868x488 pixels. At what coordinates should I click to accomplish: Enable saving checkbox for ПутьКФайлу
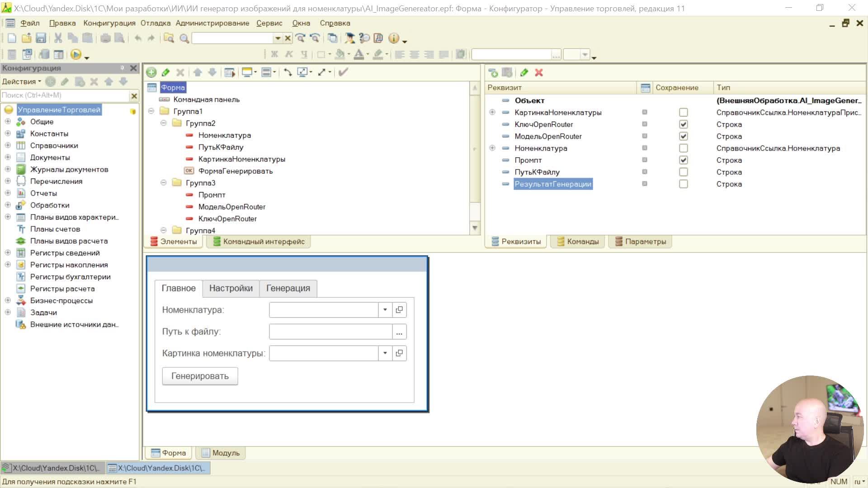(683, 172)
